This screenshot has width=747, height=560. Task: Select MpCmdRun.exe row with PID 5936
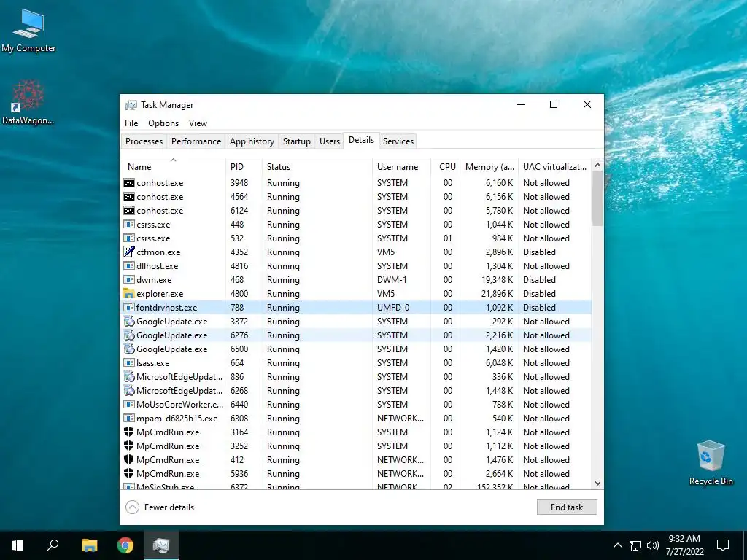coord(356,474)
